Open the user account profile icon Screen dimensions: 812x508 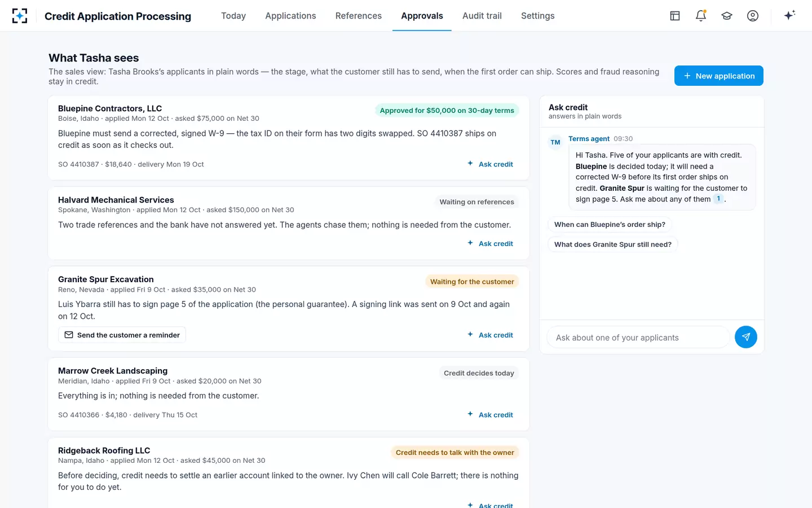753,16
